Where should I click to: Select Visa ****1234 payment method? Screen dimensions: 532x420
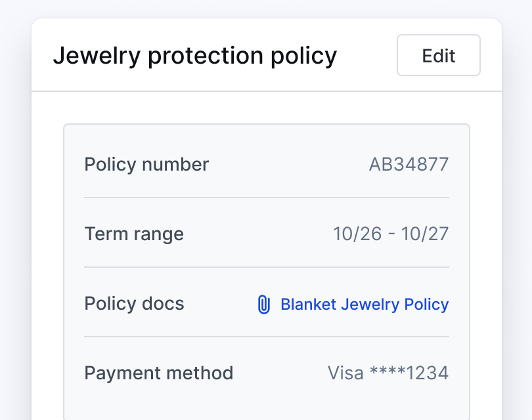point(388,373)
